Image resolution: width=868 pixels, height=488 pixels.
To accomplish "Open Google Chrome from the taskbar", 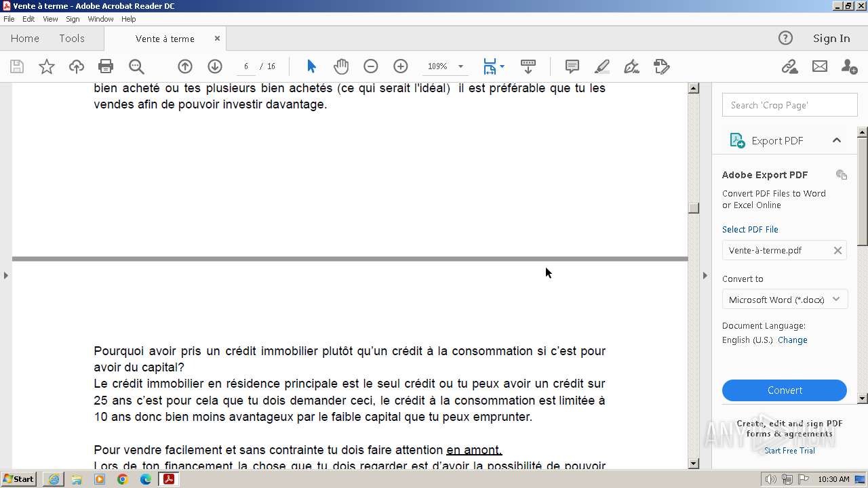I will click(123, 479).
